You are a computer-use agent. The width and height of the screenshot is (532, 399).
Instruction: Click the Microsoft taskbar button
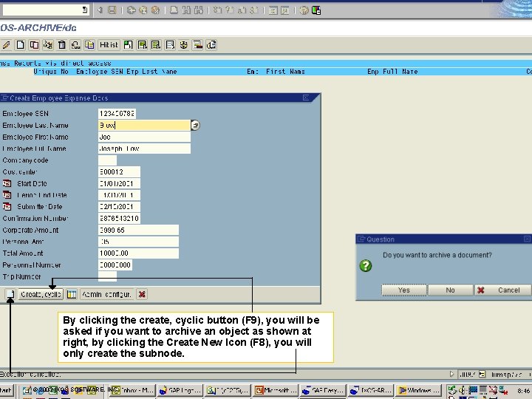(276, 390)
